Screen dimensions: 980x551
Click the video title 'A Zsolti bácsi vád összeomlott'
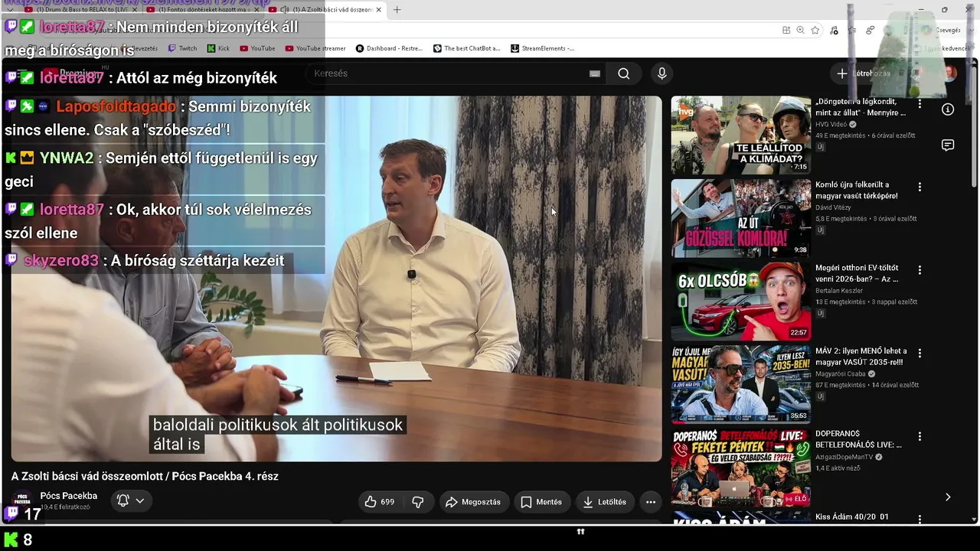(145, 476)
